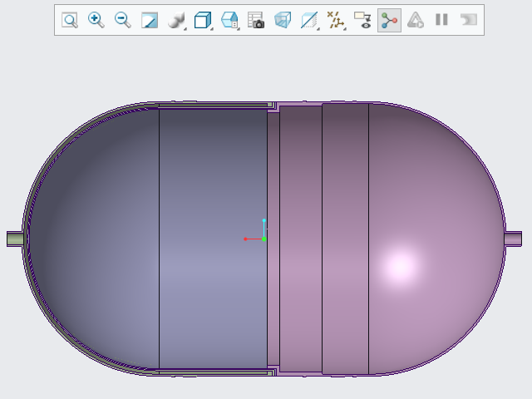Toggle the active Spin Center button

click(x=389, y=20)
